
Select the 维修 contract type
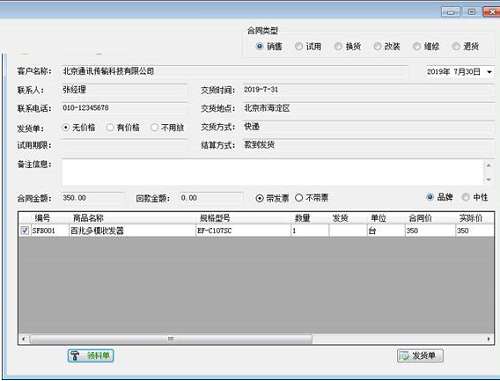pos(426,46)
